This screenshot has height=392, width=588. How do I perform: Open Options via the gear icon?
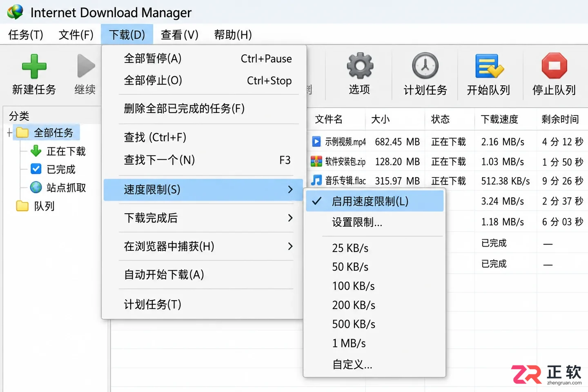[x=360, y=65]
